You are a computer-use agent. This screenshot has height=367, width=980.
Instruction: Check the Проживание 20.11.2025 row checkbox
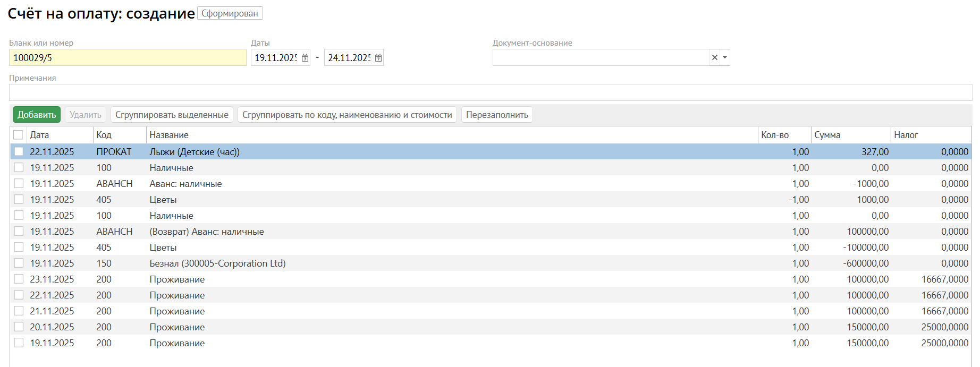[x=19, y=327]
